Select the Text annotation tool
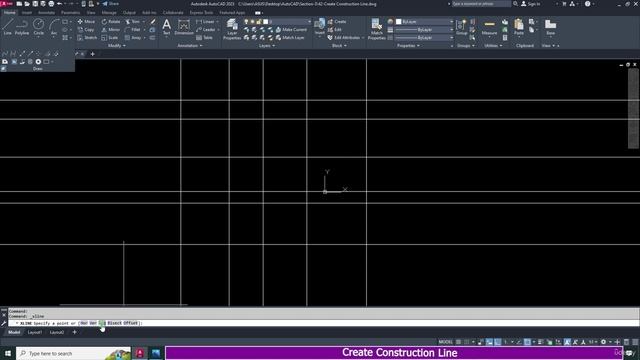 click(167, 27)
